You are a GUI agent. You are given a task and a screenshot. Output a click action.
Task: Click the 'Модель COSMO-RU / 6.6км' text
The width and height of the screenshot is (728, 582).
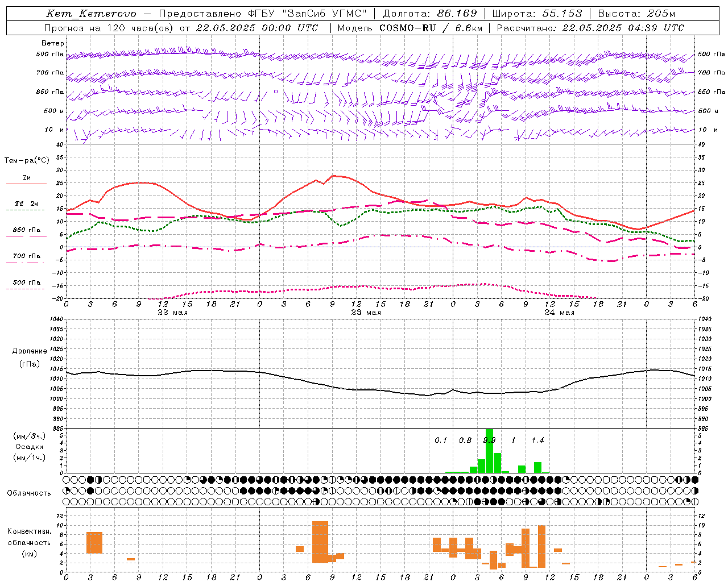click(410, 28)
